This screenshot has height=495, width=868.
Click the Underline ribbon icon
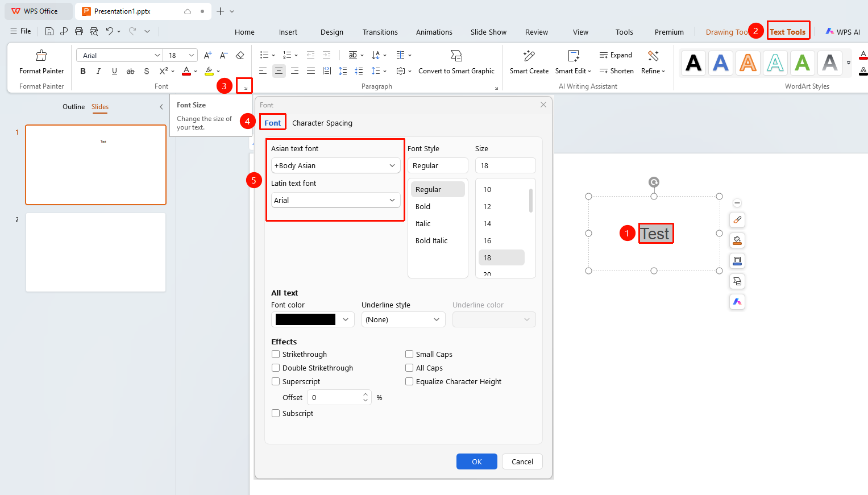tap(114, 71)
